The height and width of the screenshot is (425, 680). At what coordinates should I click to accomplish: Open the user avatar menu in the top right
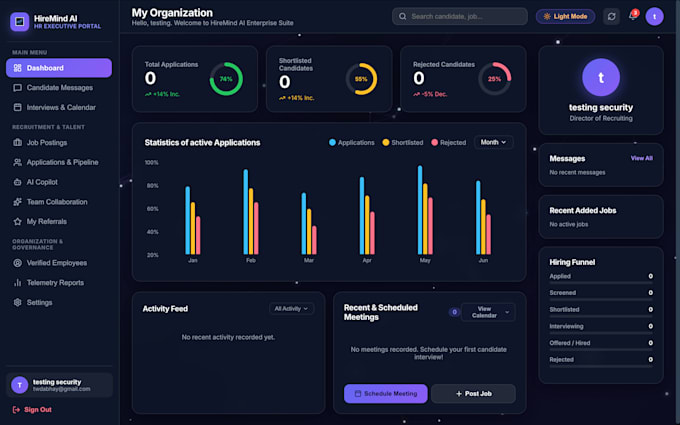point(654,16)
